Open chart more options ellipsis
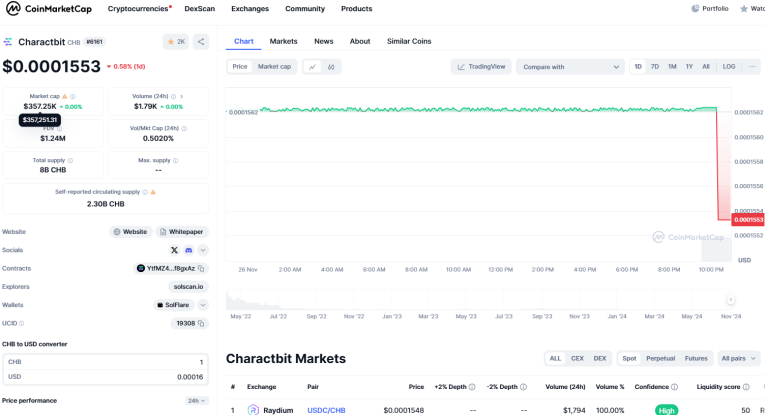This screenshot has height=415, width=765. (x=752, y=67)
